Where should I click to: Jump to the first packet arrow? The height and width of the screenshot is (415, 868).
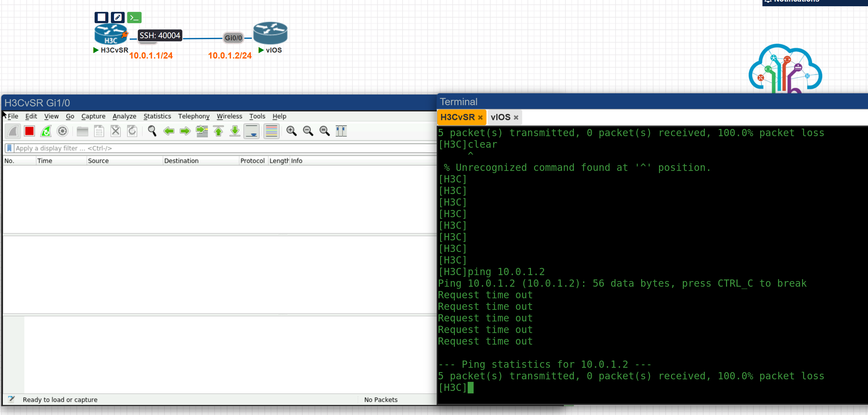click(218, 131)
